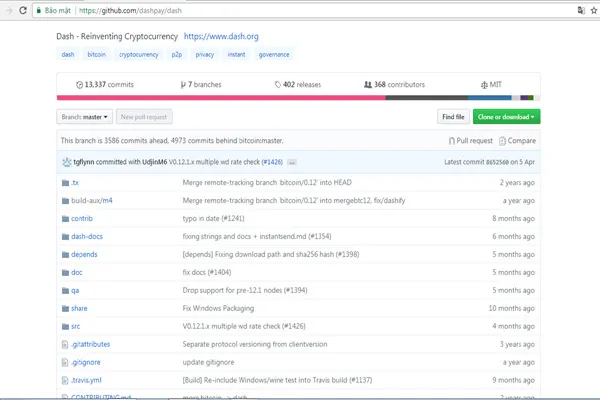View the secure connection padlock info
The image size is (600, 400).
point(39,11)
